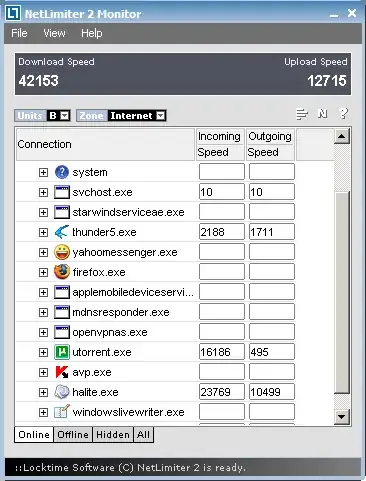Expand yahoomessenger.exe node

point(43,252)
